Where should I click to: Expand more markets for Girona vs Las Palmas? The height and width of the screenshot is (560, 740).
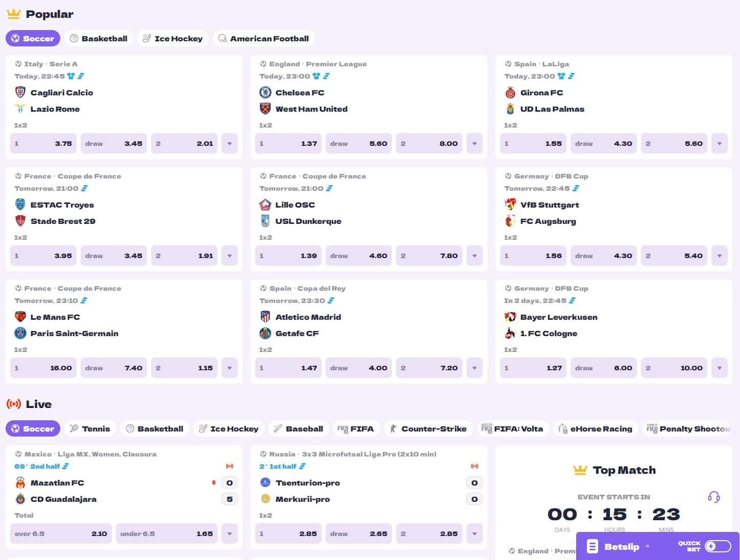[x=720, y=143]
